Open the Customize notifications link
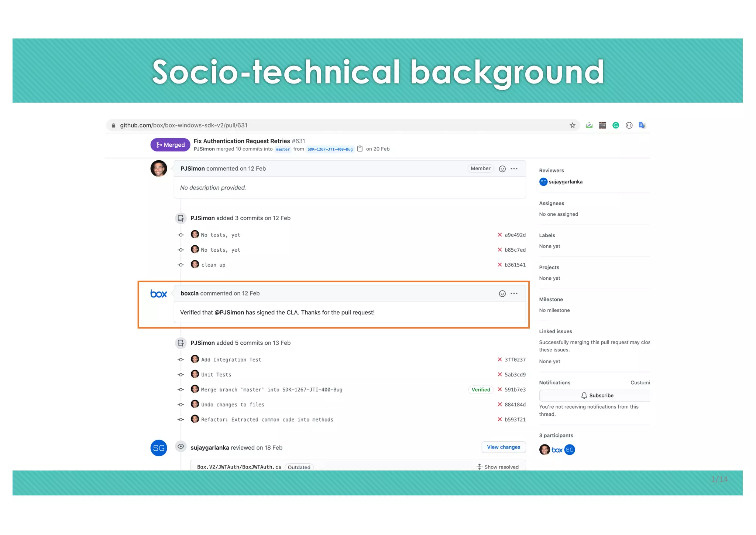 (x=640, y=383)
